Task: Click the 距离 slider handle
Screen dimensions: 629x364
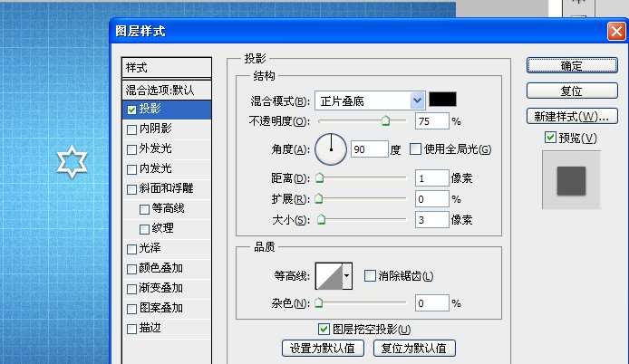Action: (320, 178)
